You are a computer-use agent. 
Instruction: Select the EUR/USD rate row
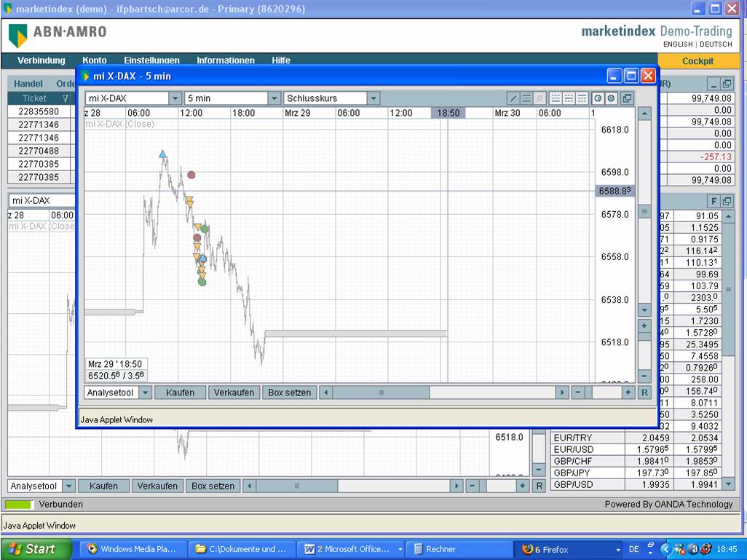coord(636,449)
